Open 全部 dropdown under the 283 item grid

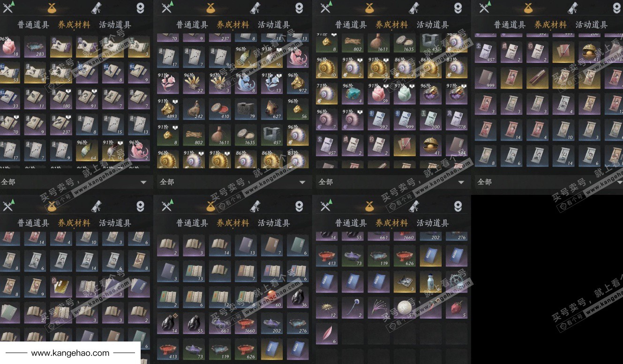pyautogui.click(x=75, y=182)
